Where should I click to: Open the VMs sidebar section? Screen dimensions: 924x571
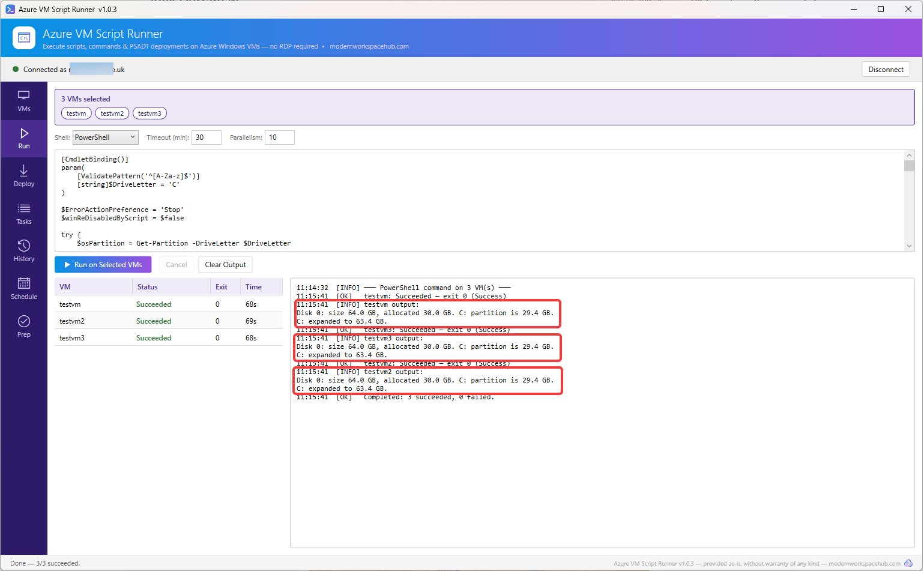coord(24,101)
